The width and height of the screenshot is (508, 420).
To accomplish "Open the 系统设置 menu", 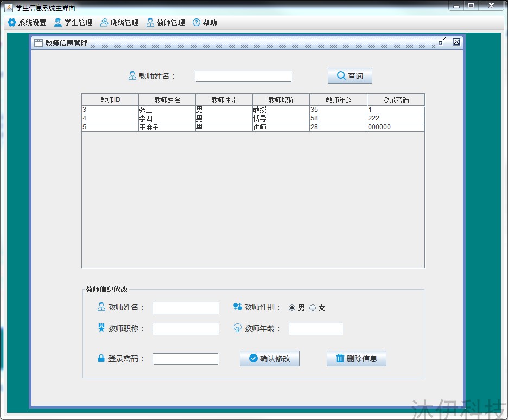I will pos(27,22).
